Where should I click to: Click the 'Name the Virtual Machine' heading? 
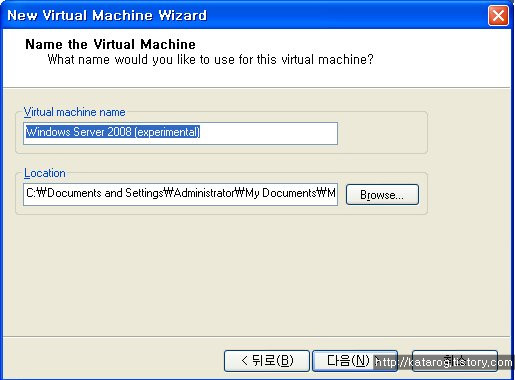click(110, 44)
